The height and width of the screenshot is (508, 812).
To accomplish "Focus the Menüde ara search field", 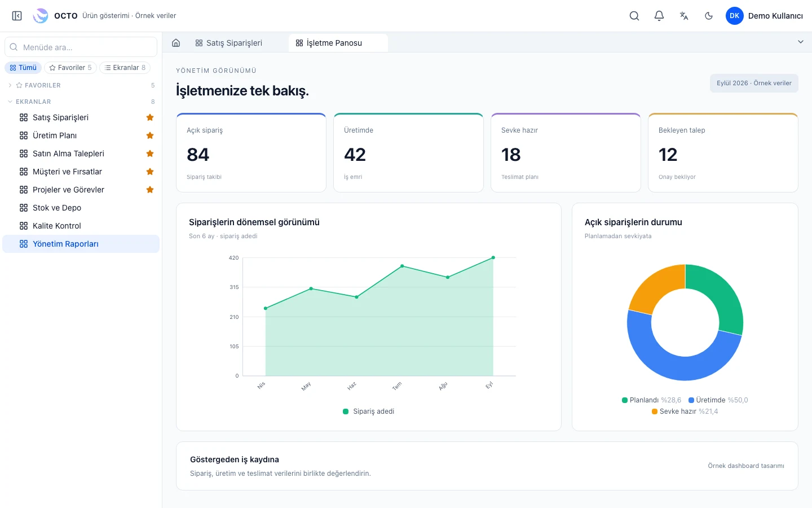I will (81, 47).
